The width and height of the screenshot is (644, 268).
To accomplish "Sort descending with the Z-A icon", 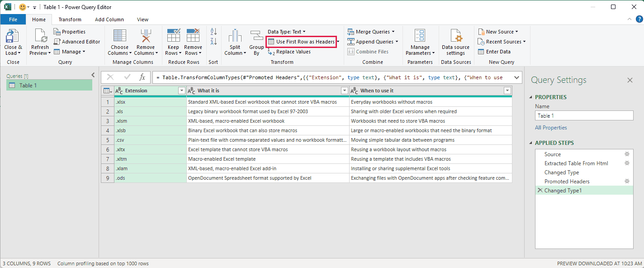I will coord(214,42).
